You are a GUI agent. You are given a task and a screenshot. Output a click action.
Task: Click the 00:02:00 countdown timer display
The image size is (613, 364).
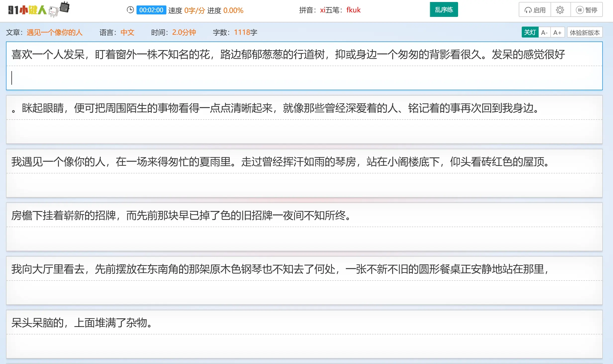(151, 10)
